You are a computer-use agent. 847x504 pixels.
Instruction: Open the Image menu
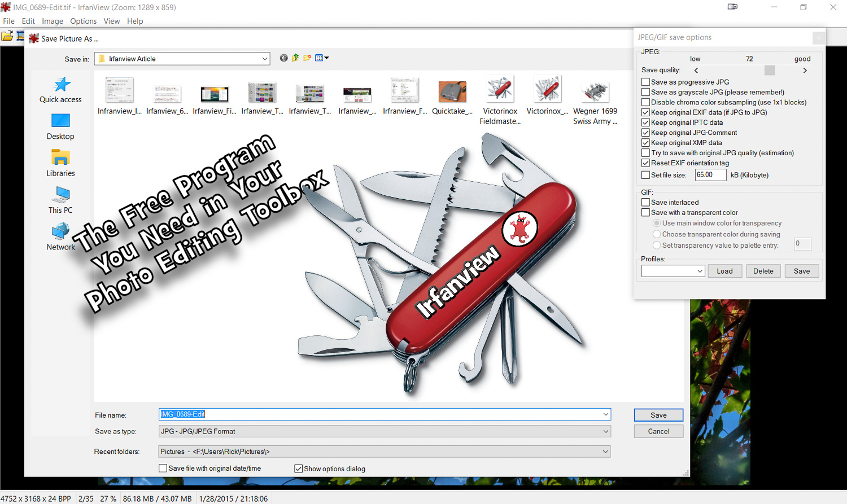click(x=53, y=21)
